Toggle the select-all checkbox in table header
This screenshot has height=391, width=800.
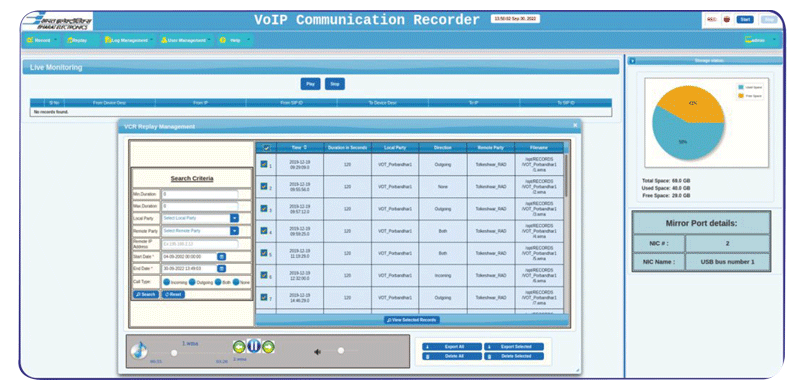point(266,148)
